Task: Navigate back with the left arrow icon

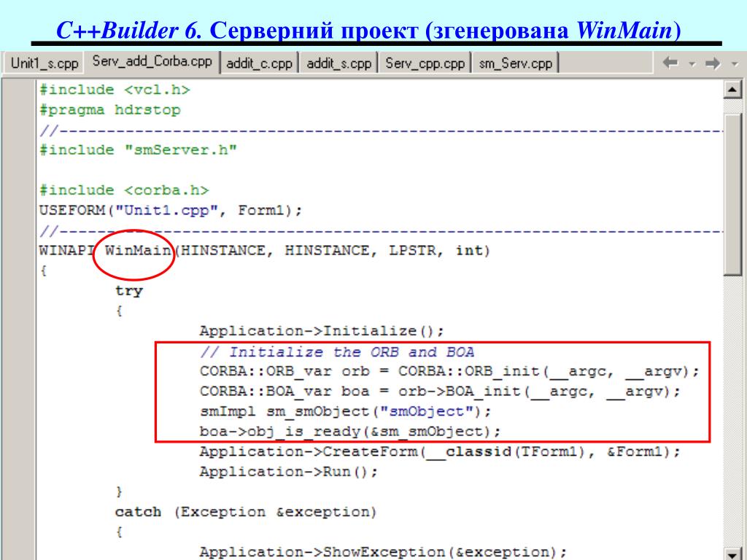Action: [x=670, y=63]
